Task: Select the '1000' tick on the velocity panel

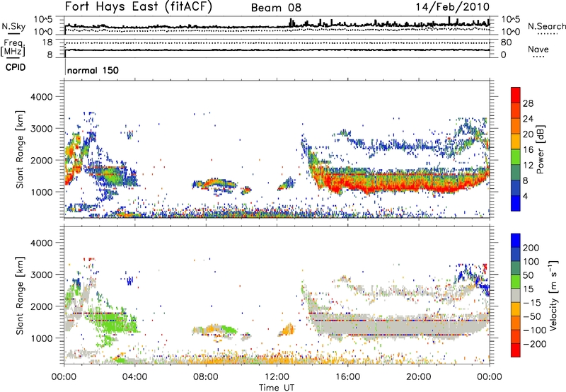Action: coord(41,338)
